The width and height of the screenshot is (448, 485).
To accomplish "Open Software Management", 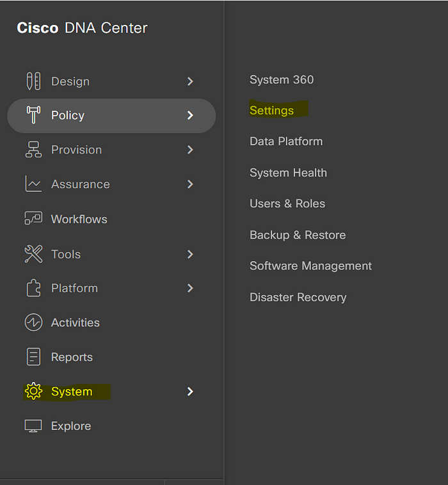I will (x=310, y=266).
